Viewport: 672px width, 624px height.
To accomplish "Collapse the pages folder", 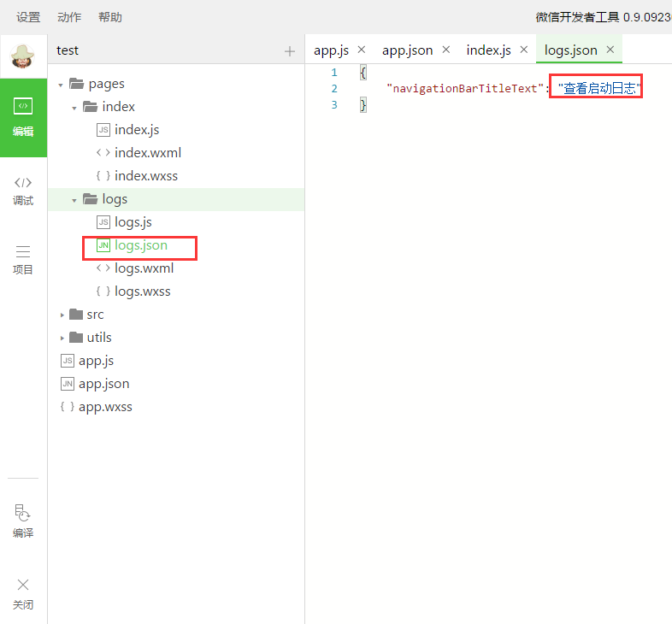I will pyautogui.click(x=62, y=85).
